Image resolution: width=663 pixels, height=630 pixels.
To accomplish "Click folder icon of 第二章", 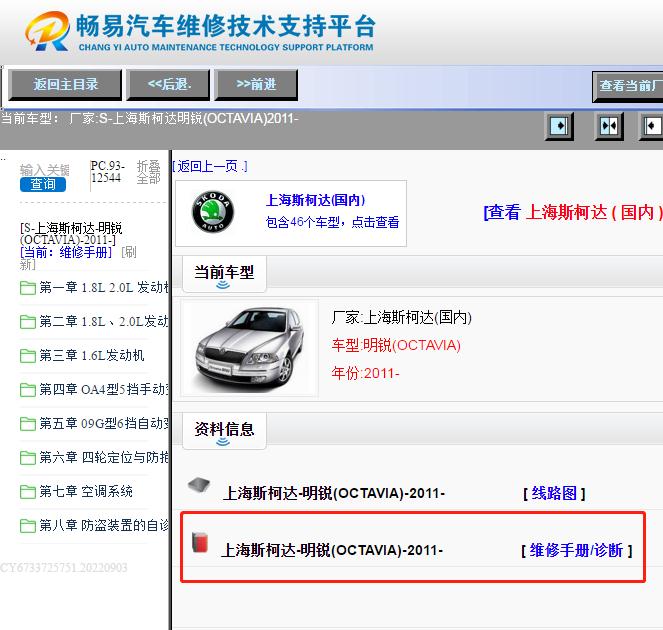I will point(27,322).
